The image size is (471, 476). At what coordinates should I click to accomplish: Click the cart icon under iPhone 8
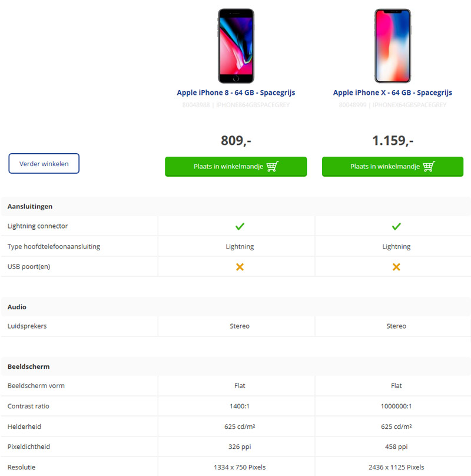[272, 167]
